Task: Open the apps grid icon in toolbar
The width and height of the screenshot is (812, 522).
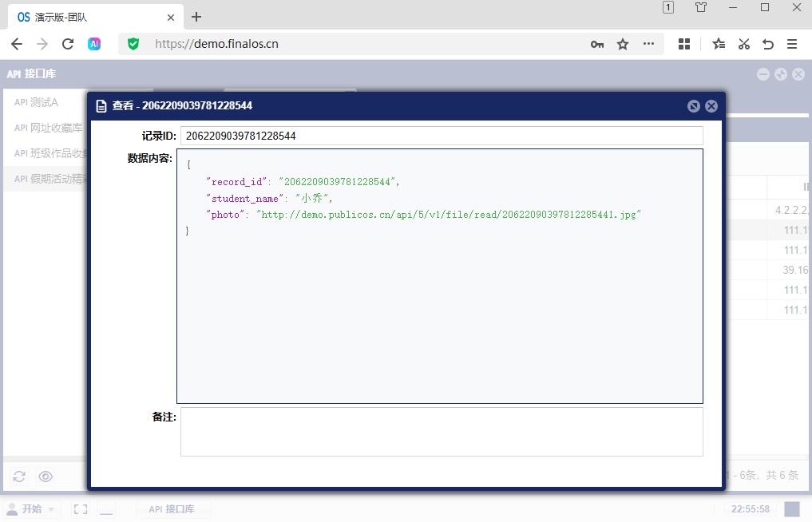Action: (684, 44)
